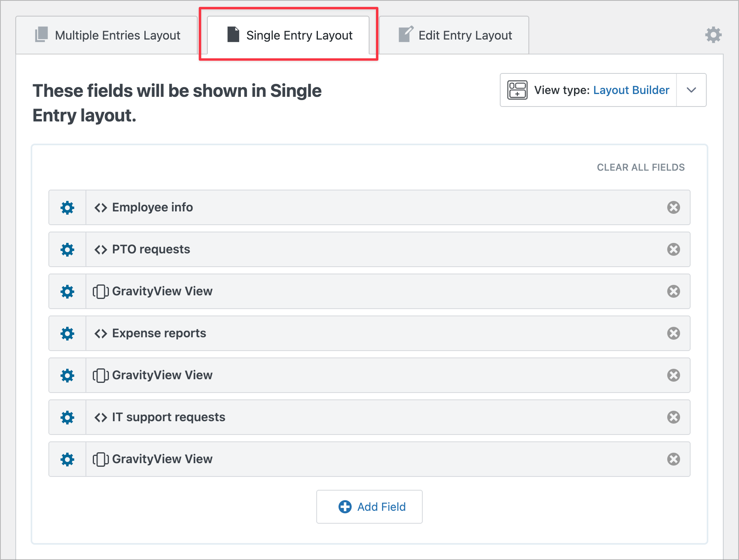739x560 pixels.
Task: Click the View settings gear in the top corner
Action: [x=713, y=35]
